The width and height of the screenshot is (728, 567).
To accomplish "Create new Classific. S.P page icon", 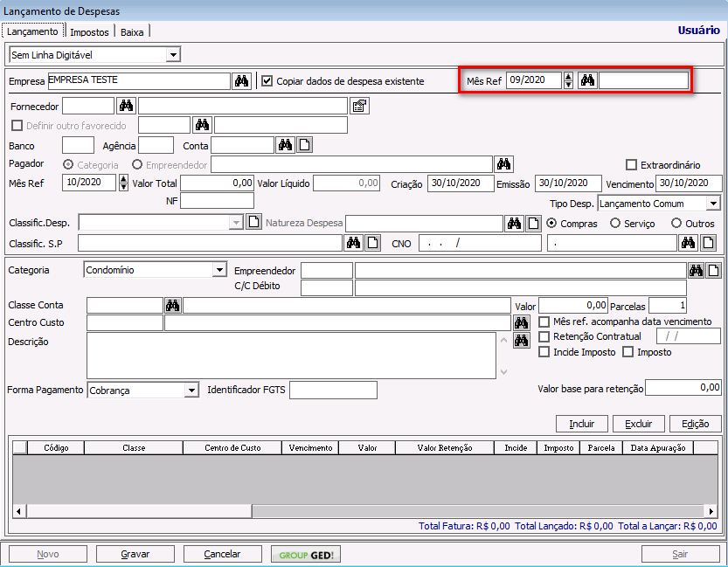I will pyautogui.click(x=373, y=243).
